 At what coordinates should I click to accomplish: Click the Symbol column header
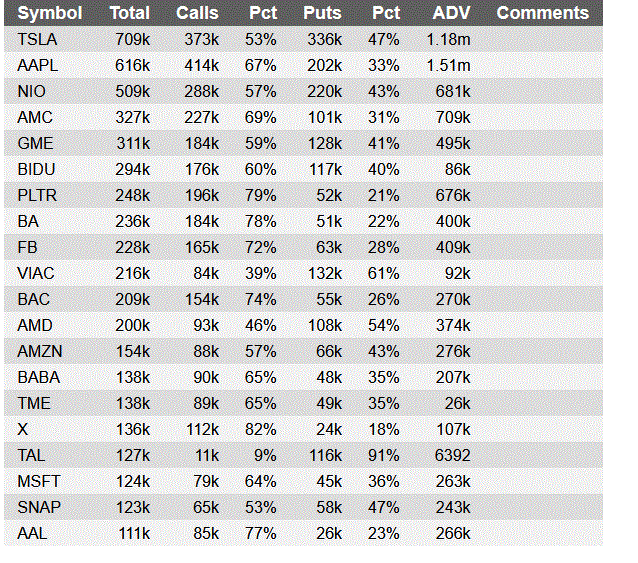tap(50, 13)
